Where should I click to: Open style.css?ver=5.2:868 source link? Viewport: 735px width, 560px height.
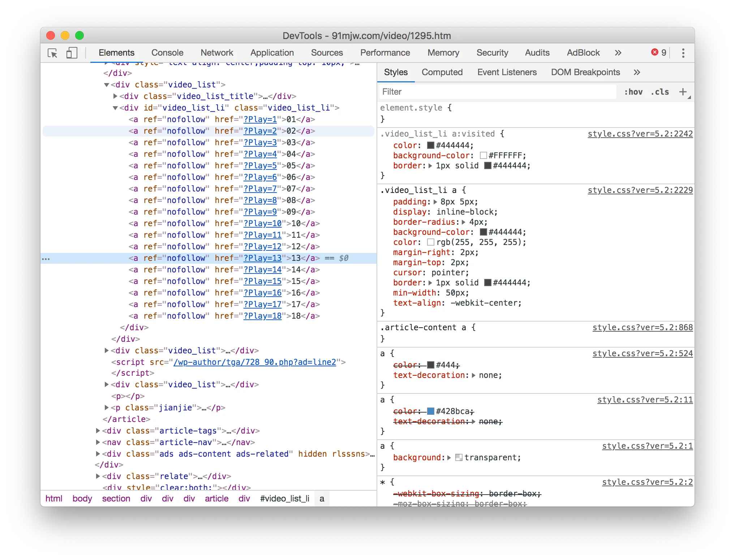point(642,328)
